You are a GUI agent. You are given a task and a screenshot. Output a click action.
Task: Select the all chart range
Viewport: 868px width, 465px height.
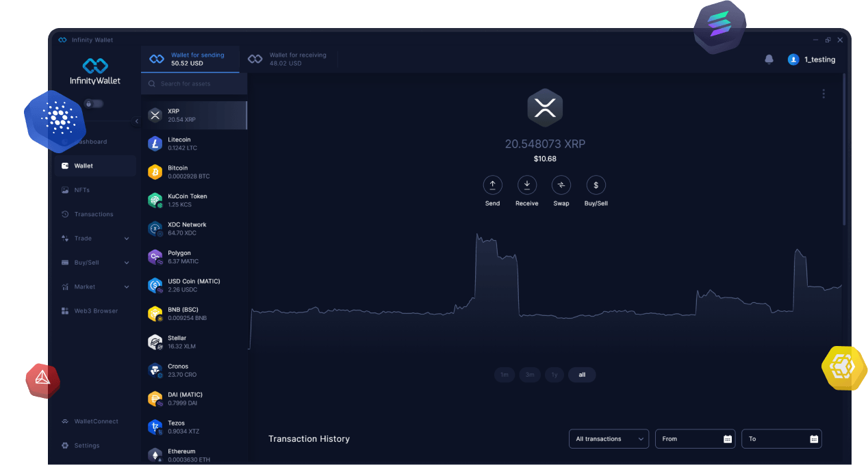pyautogui.click(x=582, y=375)
